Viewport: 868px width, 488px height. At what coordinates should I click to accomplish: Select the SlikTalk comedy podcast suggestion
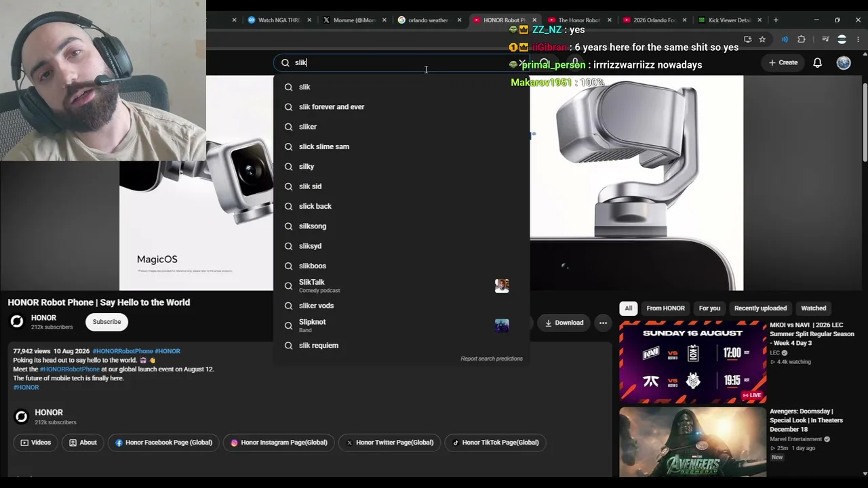point(401,286)
